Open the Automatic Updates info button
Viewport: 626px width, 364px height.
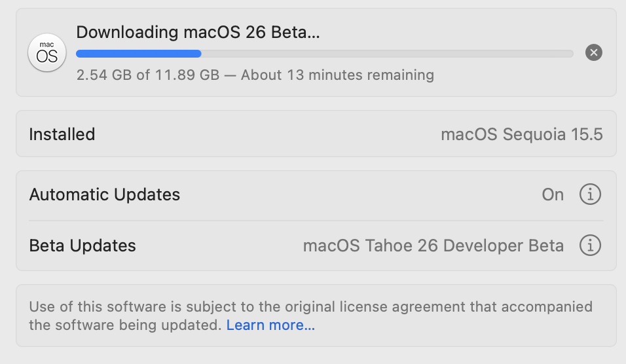point(590,194)
